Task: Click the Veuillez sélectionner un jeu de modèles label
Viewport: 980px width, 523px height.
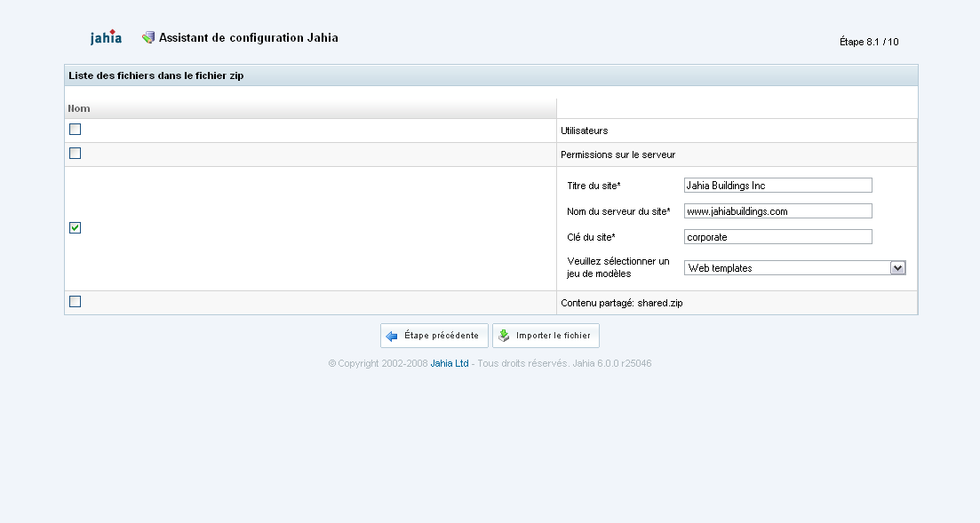Action: [618, 267]
